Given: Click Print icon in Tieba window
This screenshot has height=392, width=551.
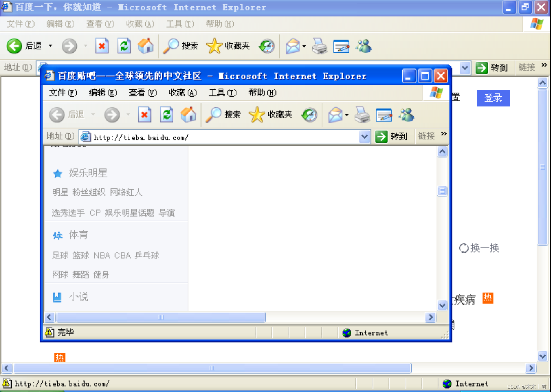Looking at the screenshot, I should pyautogui.click(x=362, y=115).
